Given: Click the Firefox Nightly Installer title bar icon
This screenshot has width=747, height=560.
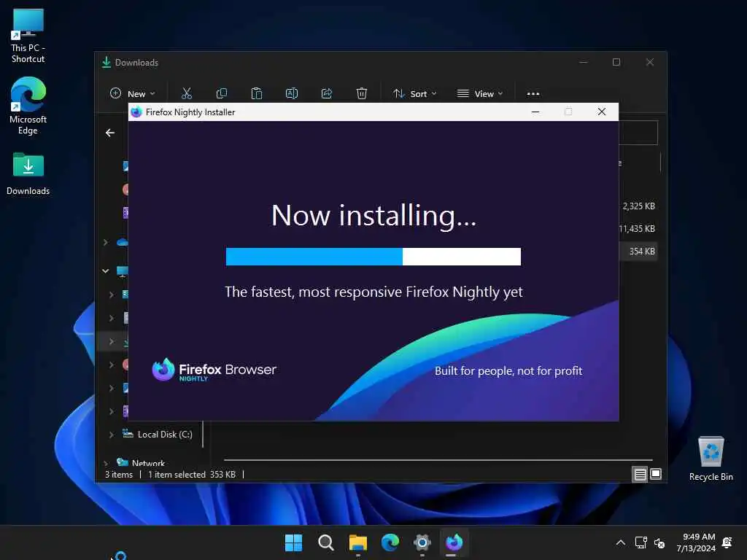Looking at the screenshot, I should 136,112.
